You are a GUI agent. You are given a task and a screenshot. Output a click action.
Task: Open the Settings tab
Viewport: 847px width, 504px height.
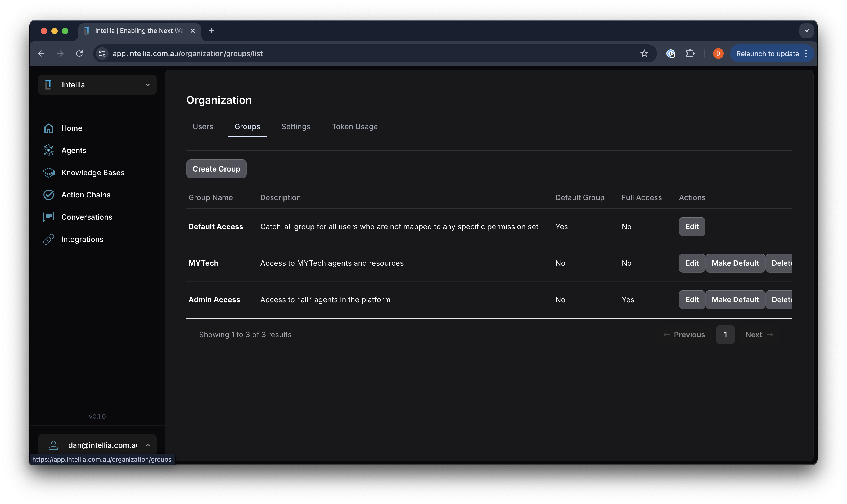coord(296,126)
